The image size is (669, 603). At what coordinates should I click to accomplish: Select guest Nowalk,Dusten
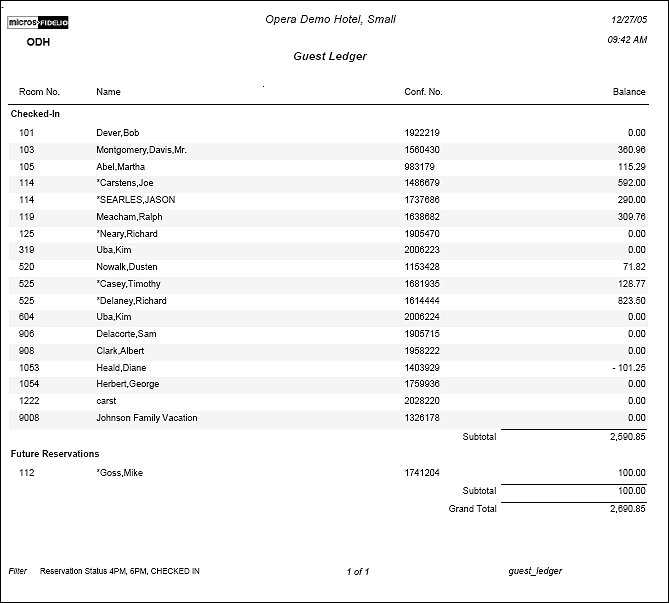point(126,267)
